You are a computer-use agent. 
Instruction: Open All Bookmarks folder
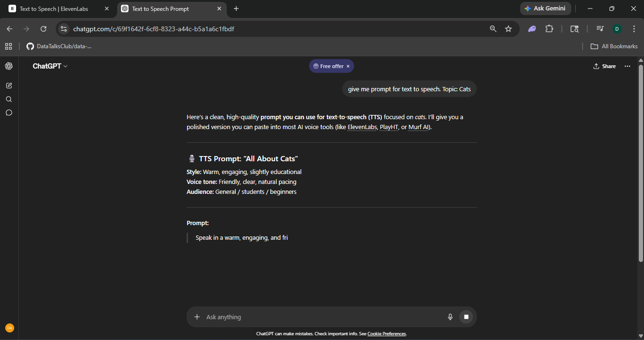coord(614,46)
